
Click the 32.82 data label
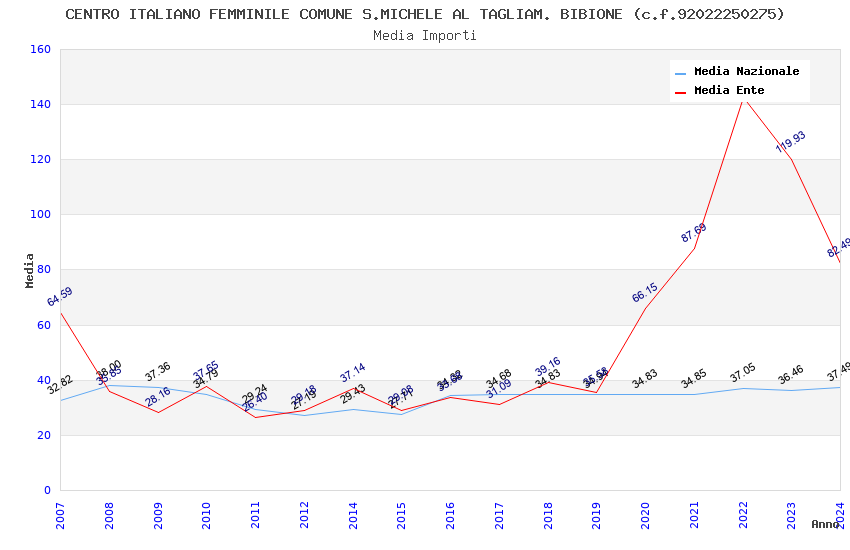(x=60, y=384)
